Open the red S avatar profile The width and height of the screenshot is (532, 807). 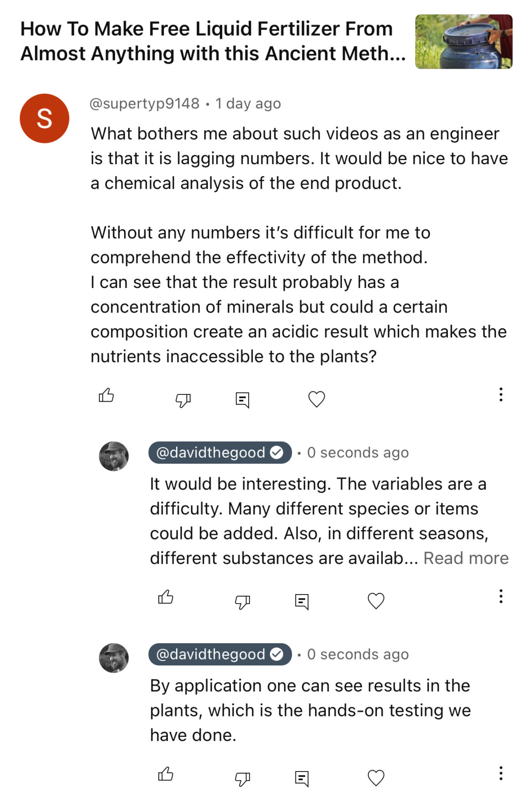pyautogui.click(x=45, y=118)
